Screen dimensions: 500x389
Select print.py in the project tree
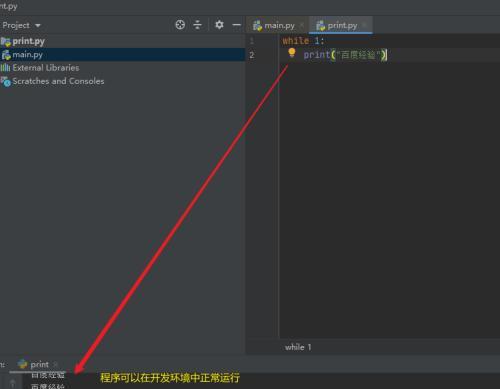28,41
